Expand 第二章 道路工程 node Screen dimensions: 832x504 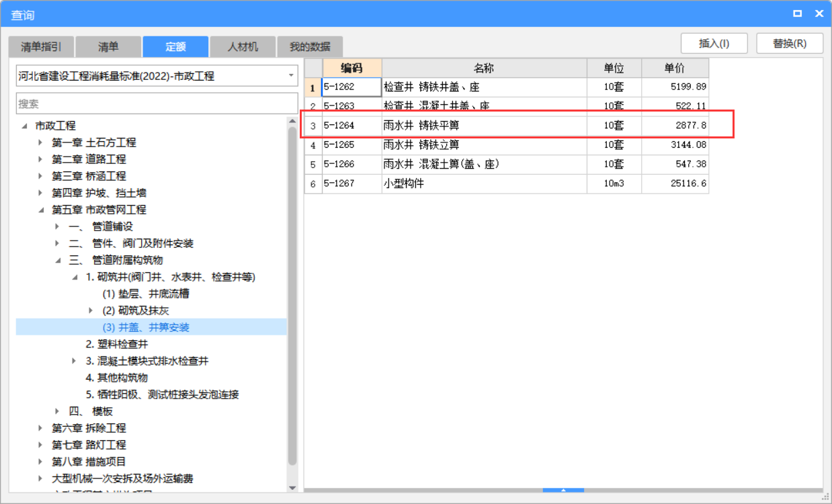click(40, 159)
